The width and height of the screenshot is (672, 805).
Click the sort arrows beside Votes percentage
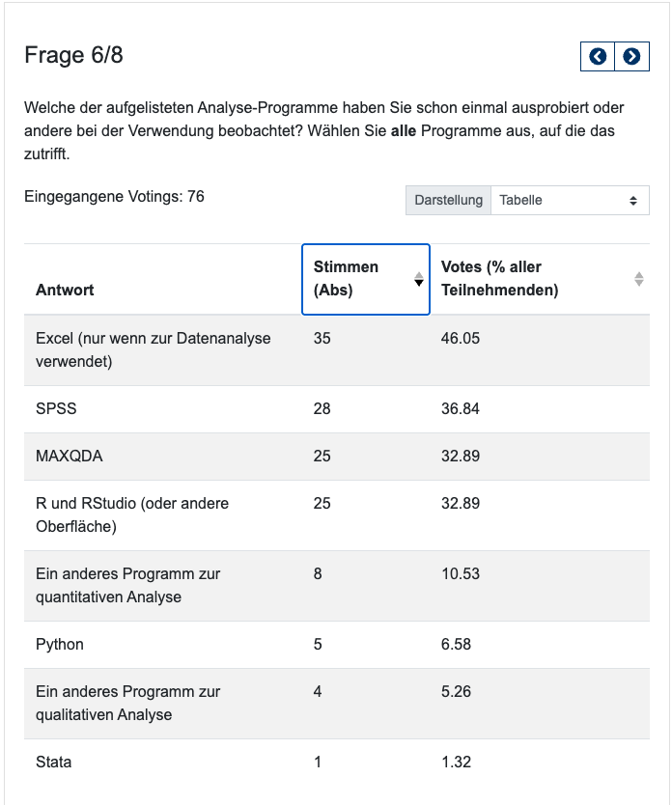(x=638, y=279)
